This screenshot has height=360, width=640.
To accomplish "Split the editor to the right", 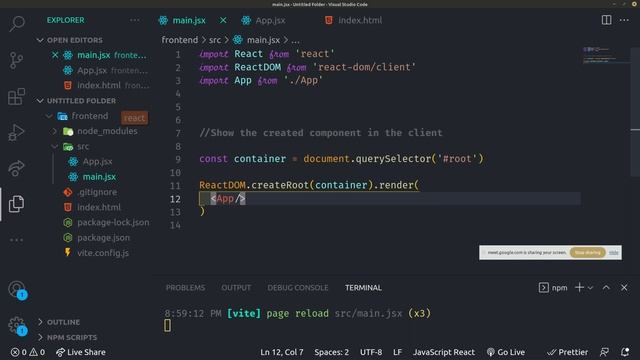I will tap(607, 20).
